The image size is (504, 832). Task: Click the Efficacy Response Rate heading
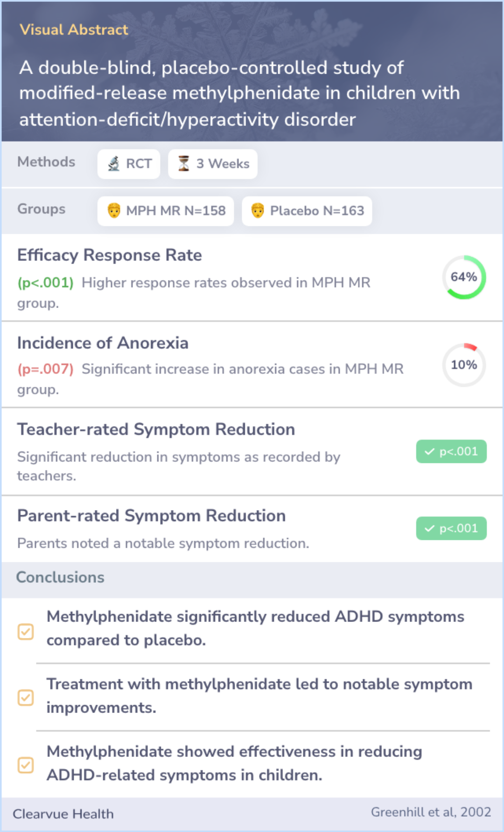(x=110, y=255)
